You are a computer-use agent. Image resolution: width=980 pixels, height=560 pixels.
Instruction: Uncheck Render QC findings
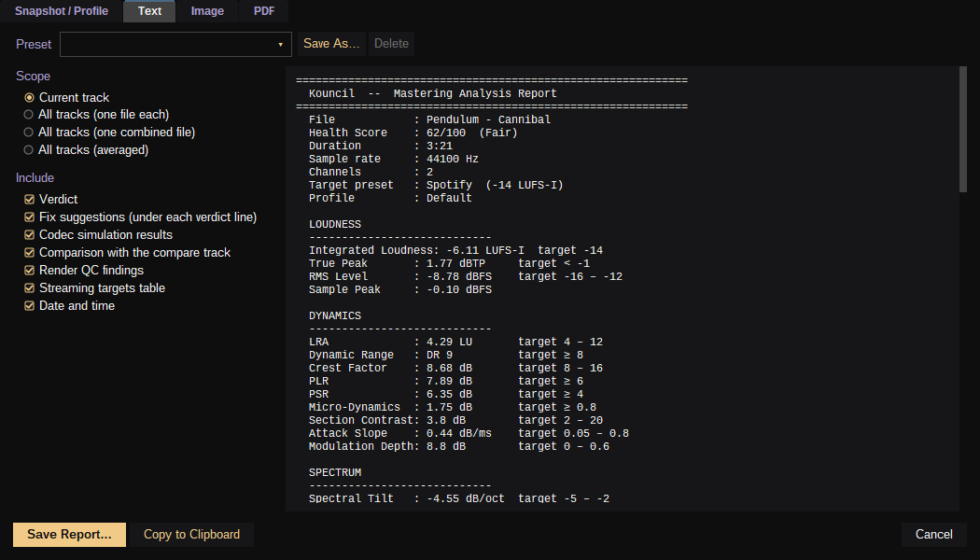coord(29,270)
